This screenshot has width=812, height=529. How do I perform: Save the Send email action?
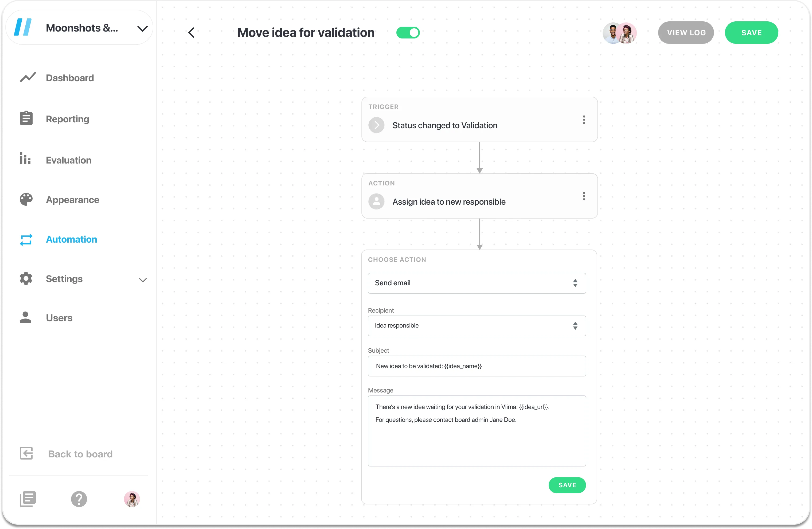tap(567, 485)
